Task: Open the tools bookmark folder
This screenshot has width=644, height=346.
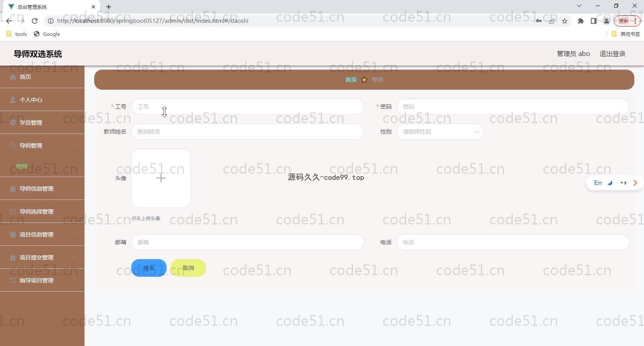Action: (x=17, y=34)
